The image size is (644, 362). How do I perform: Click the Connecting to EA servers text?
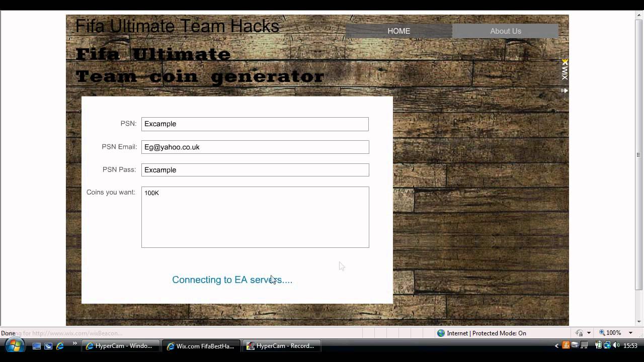[x=232, y=280]
